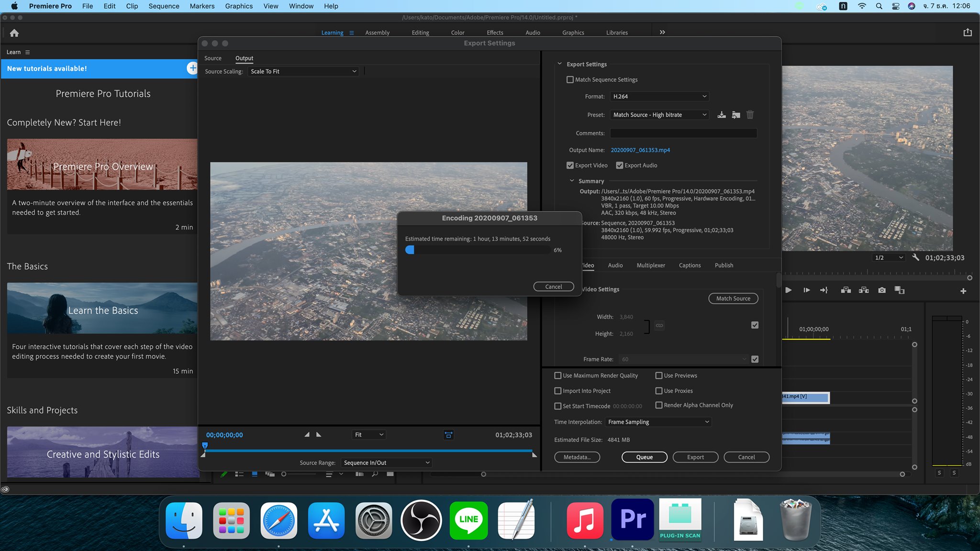Enable Render Alpha Channel Only
This screenshot has width=980, height=551.
pos(659,405)
